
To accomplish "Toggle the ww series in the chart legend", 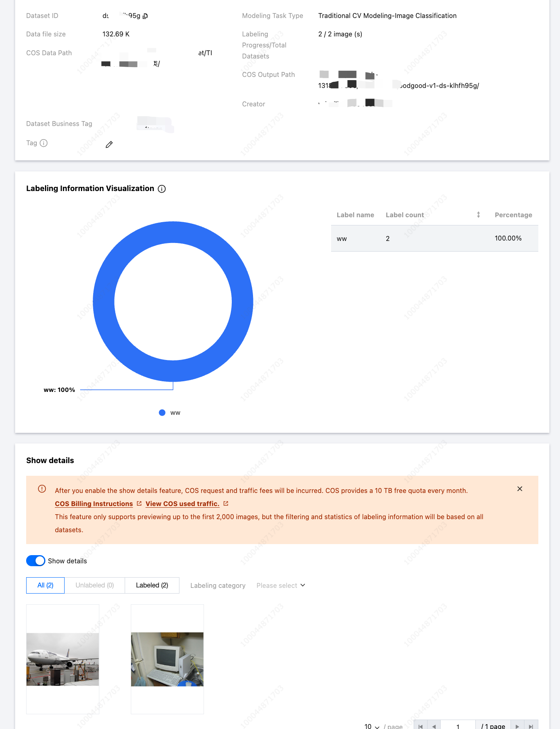I will pyautogui.click(x=170, y=413).
